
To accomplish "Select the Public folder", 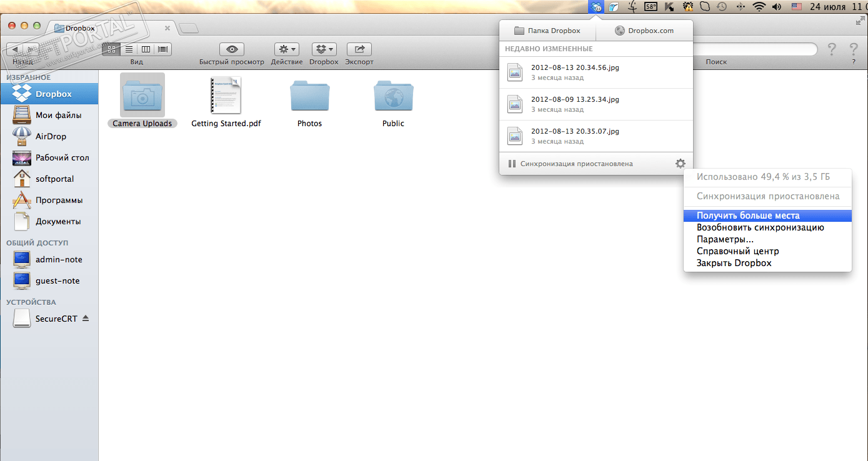I will point(393,102).
